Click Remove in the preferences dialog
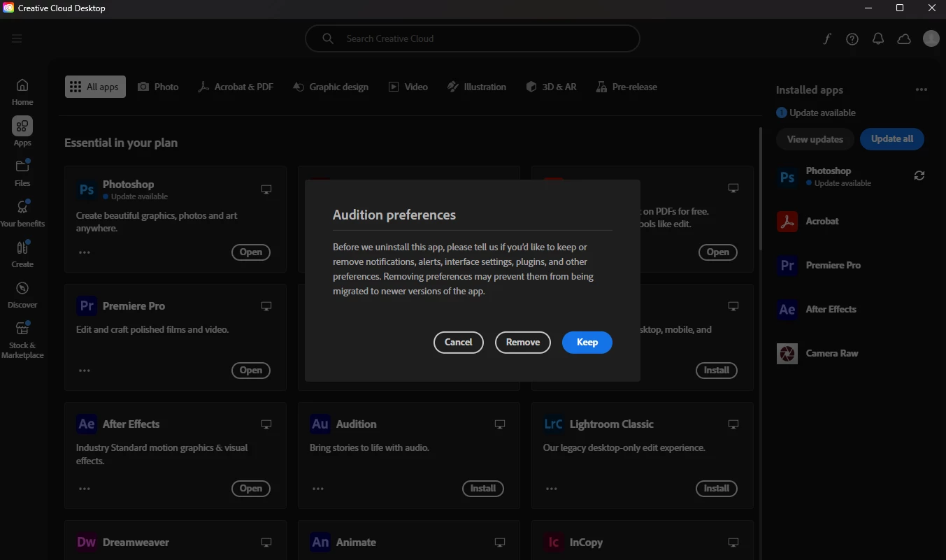Image resolution: width=946 pixels, height=560 pixels. 523,342
